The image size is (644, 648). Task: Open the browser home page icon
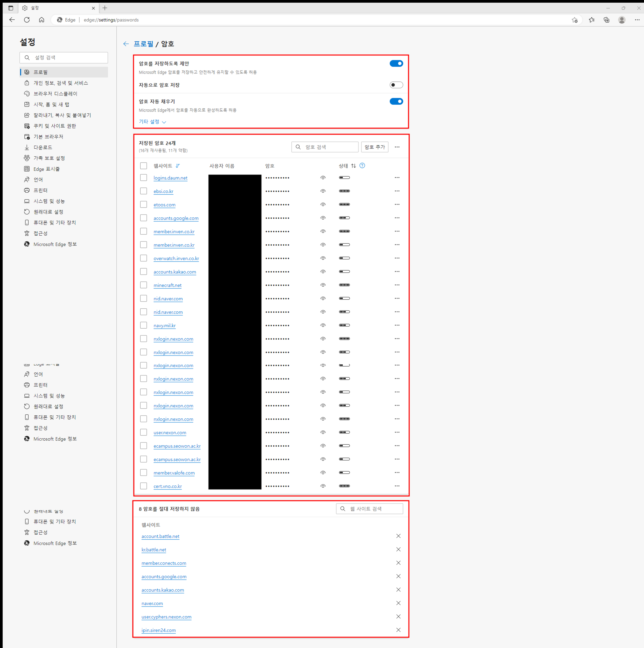[42, 20]
